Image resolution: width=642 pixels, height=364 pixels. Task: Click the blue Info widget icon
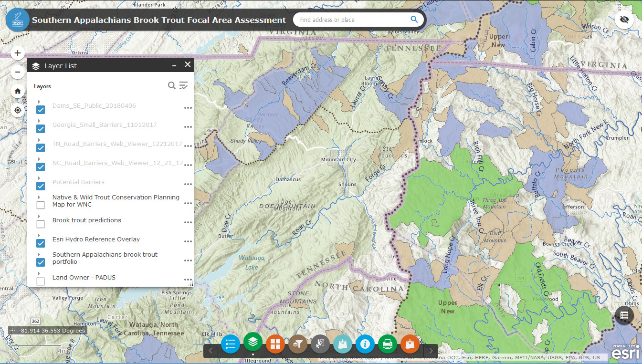pyautogui.click(x=365, y=344)
